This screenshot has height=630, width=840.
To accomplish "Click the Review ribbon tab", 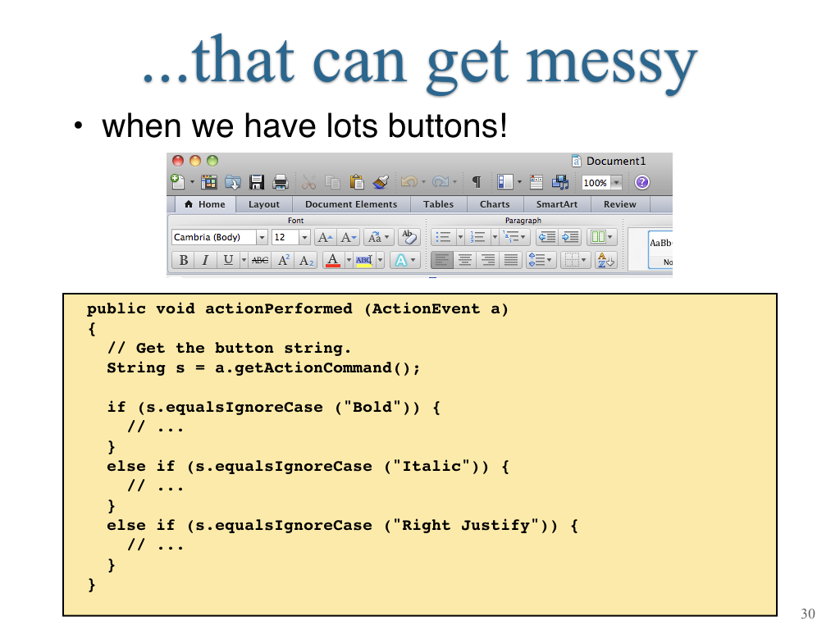I will tap(620, 204).
